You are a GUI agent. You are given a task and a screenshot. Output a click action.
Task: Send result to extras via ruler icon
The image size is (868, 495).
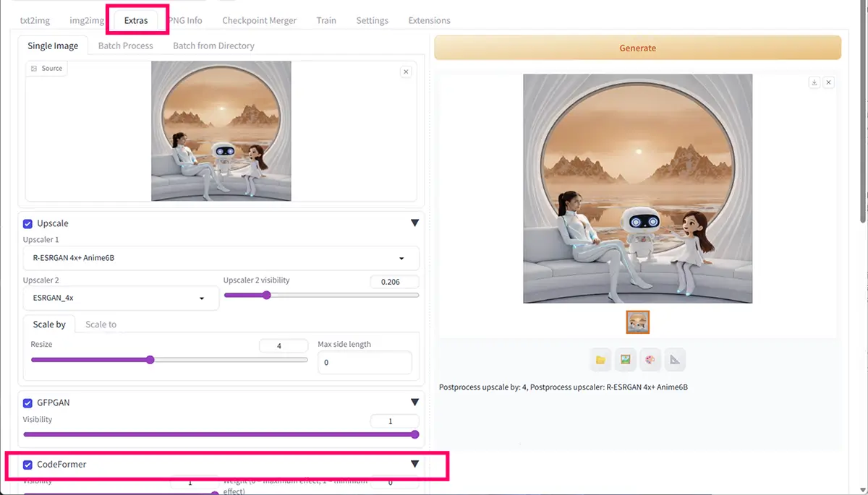coord(674,360)
